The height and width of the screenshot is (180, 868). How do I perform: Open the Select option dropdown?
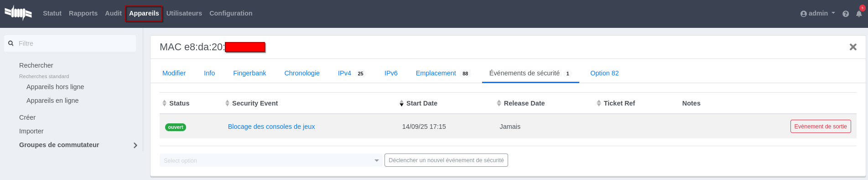pyautogui.click(x=271, y=160)
